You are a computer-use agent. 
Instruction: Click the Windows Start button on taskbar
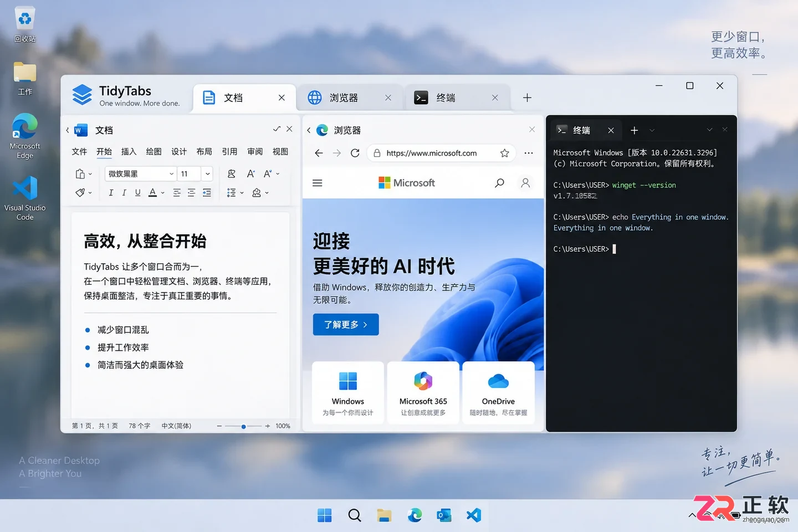pos(325,515)
